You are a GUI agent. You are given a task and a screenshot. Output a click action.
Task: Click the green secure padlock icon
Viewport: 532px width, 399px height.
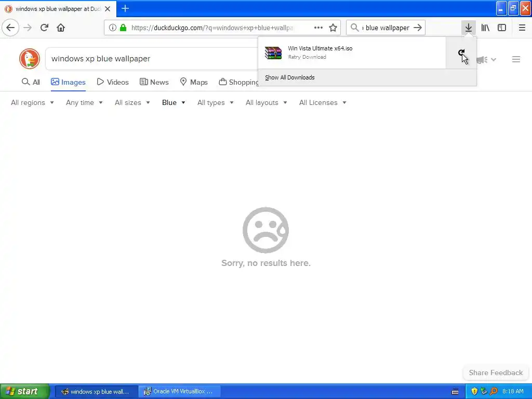point(123,28)
